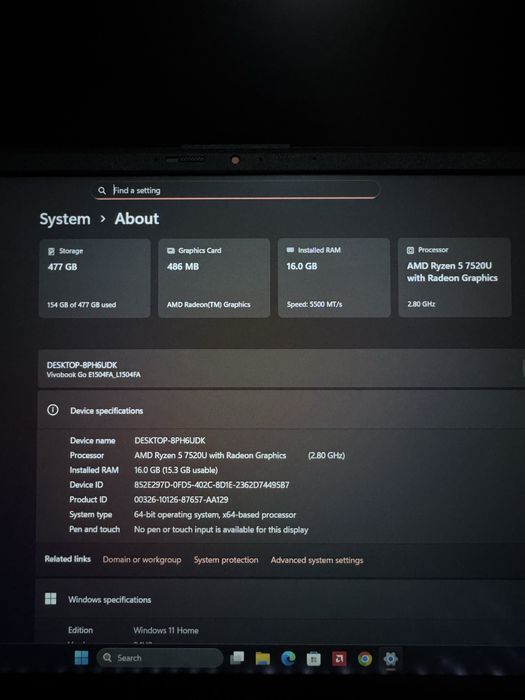
Task: Open Domain or workgroup link
Action: [x=142, y=560]
